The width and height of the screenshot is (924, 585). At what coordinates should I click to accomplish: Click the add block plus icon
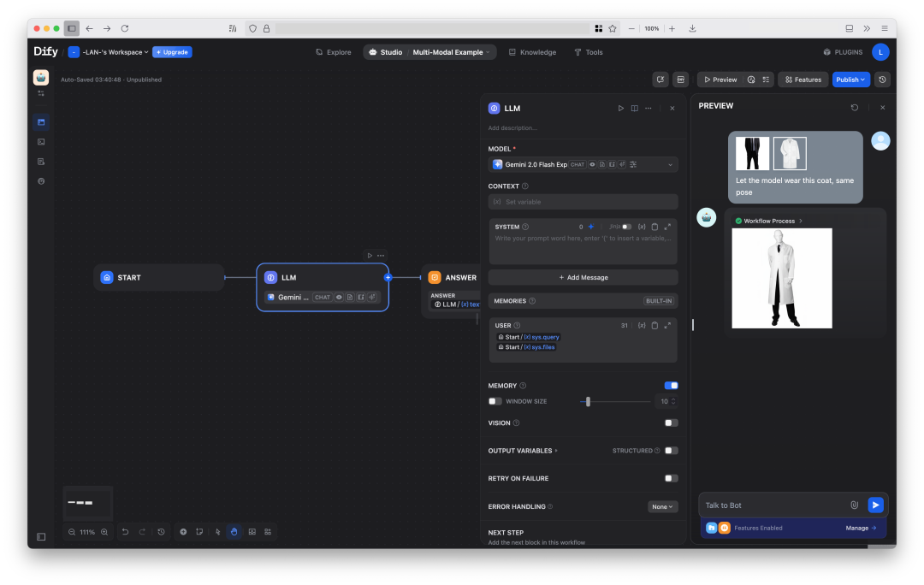click(183, 532)
